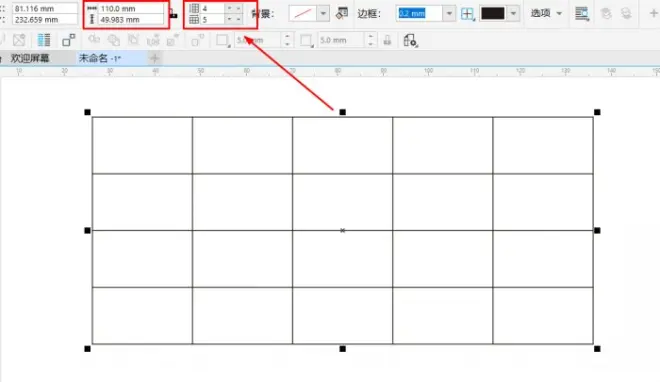The height and width of the screenshot is (382, 660).
Task: Click the background no-fill color swatch
Action: tap(303, 14)
